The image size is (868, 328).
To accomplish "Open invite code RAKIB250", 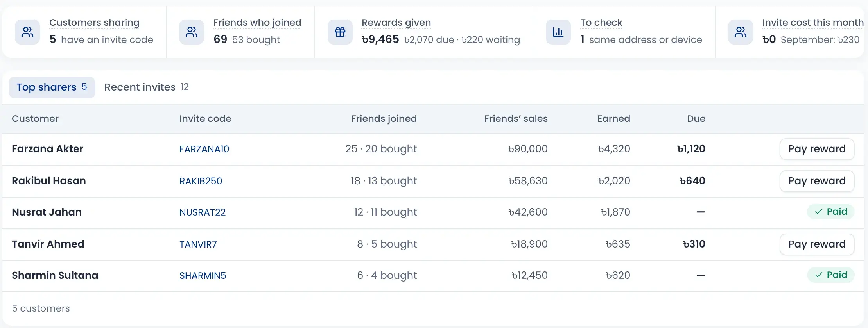I will click(201, 181).
